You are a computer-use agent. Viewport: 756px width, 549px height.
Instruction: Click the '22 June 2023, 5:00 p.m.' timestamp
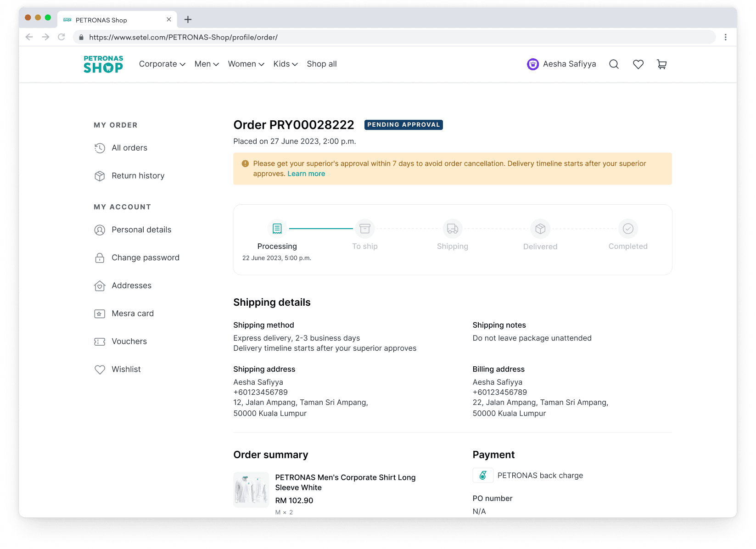click(x=277, y=258)
